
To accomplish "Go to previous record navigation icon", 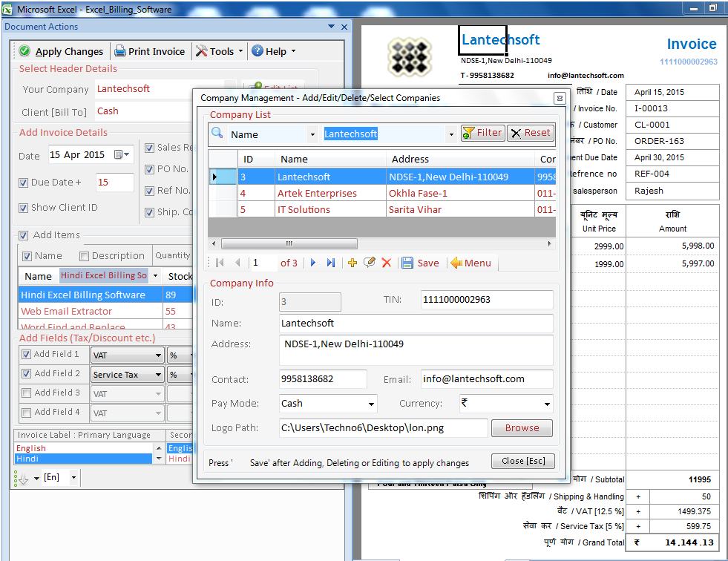I will [x=237, y=263].
